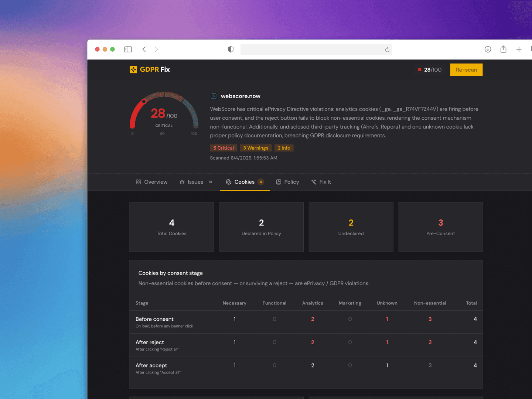
Task: Click the Undeclared card
Action: click(x=351, y=227)
